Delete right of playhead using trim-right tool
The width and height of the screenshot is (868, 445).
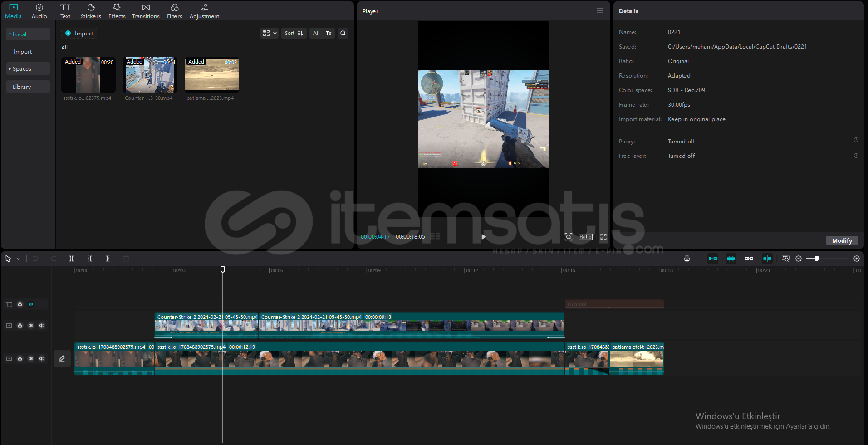click(108, 259)
